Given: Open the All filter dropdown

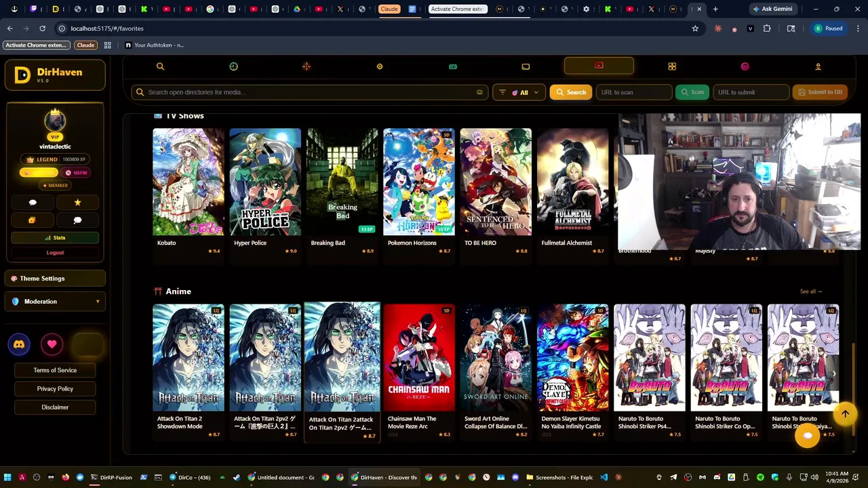Looking at the screenshot, I should 519,92.
